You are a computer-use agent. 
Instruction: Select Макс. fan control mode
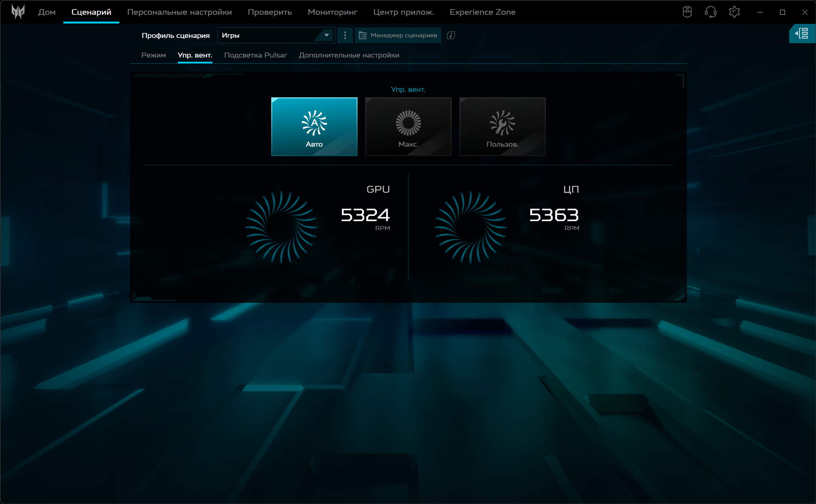[408, 127]
